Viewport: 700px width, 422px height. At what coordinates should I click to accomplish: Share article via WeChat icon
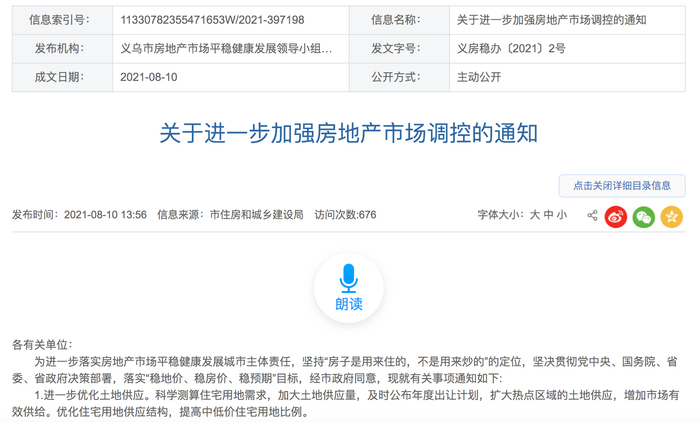pyautogui.click(x=644, y=217)
